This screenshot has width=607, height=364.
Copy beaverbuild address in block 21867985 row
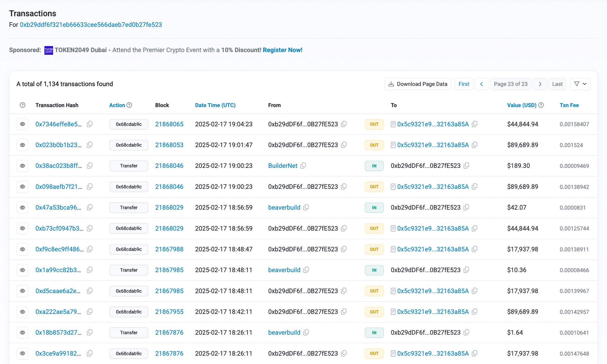306,270
